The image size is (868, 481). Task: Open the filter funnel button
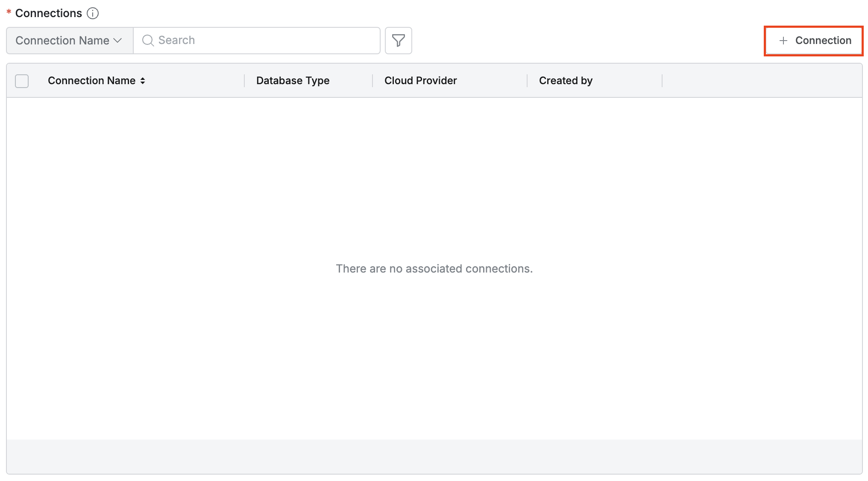tap(398, 41)
